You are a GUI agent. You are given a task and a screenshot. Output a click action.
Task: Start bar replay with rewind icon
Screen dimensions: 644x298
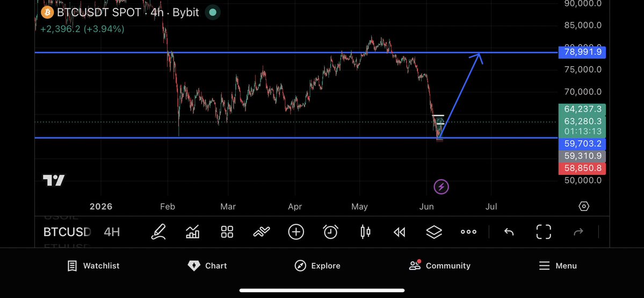399,232
